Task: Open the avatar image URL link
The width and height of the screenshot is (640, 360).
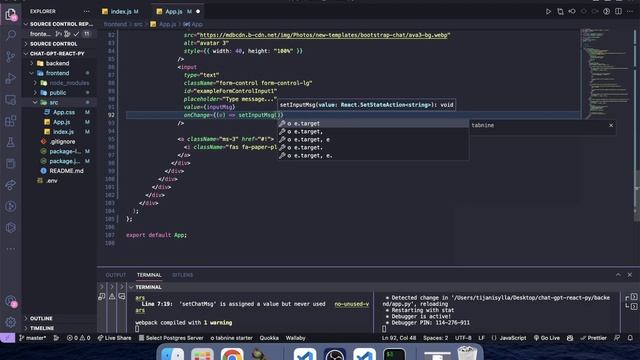Action: click(323, 35)
